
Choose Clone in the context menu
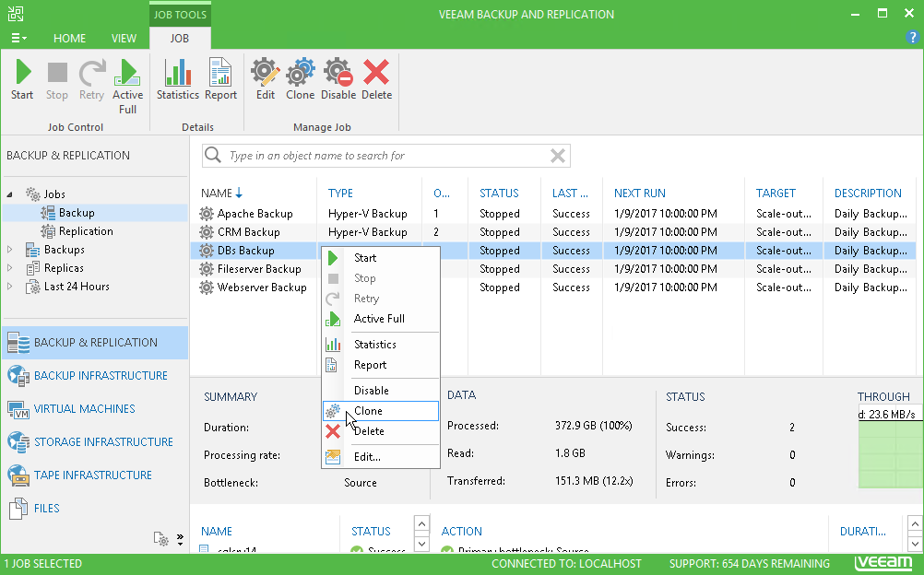pyautogui.click(x=381, y=411)
